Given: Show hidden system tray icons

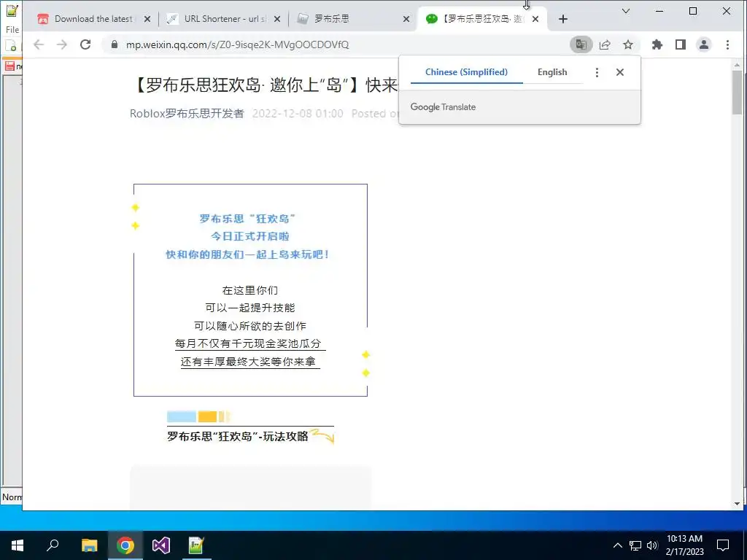Looking at the screenshot, I should 617,545.
